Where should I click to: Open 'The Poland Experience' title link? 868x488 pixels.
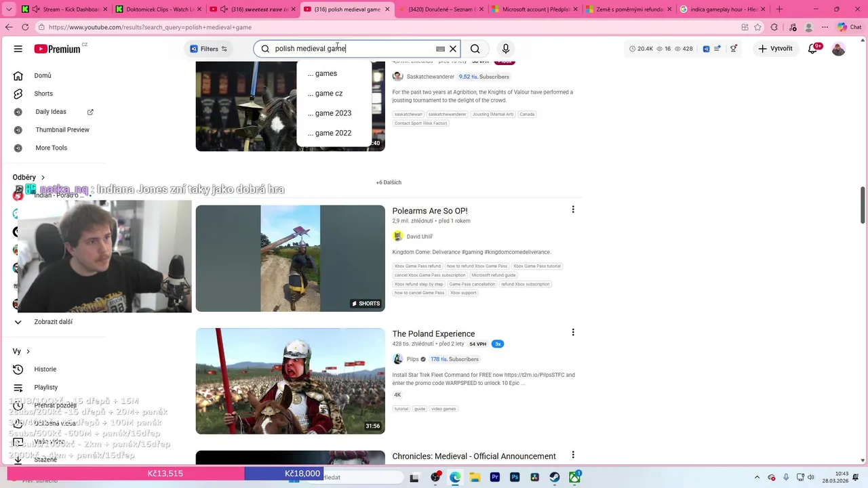click(x=433, y=333)
